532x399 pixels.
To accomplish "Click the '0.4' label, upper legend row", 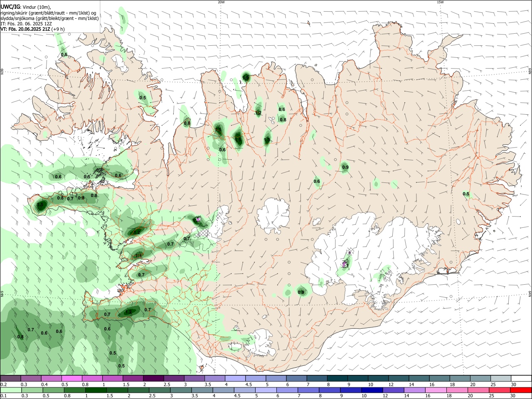I will coord(44,384).
